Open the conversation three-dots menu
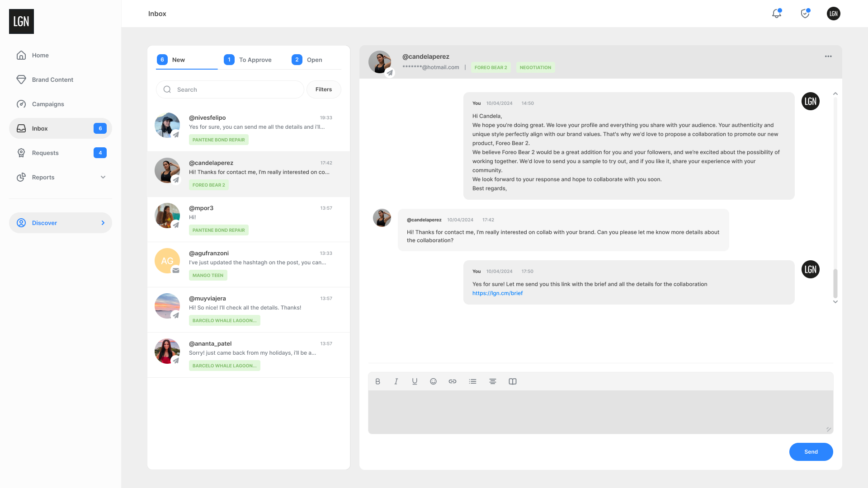868x488 pixels. [x=828, y=56]
